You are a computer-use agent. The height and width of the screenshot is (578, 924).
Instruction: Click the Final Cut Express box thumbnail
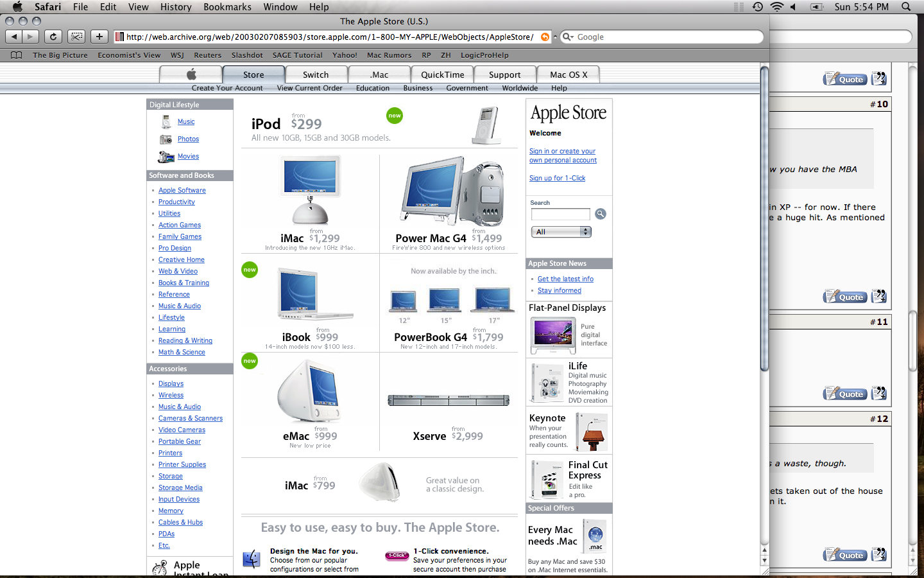[547, 479]
